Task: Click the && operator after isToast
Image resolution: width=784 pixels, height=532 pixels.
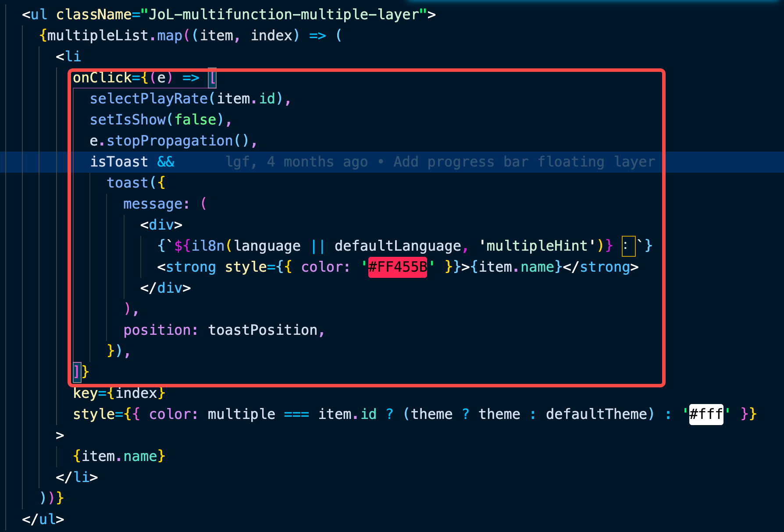Action: pos(166,162)
